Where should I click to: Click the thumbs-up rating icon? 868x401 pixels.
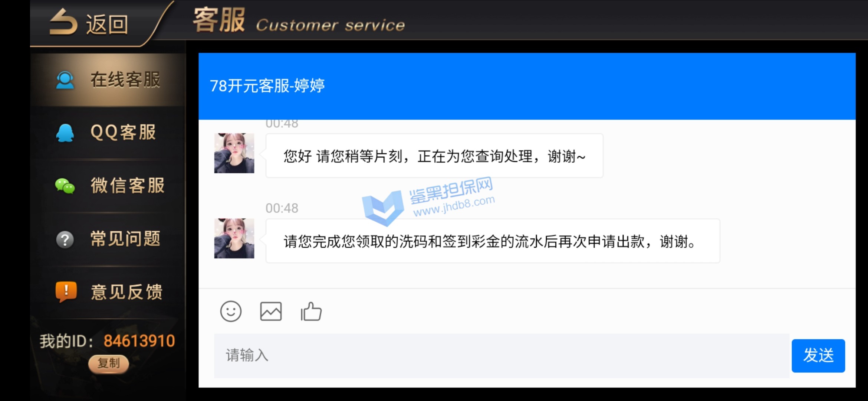point(311,311)
